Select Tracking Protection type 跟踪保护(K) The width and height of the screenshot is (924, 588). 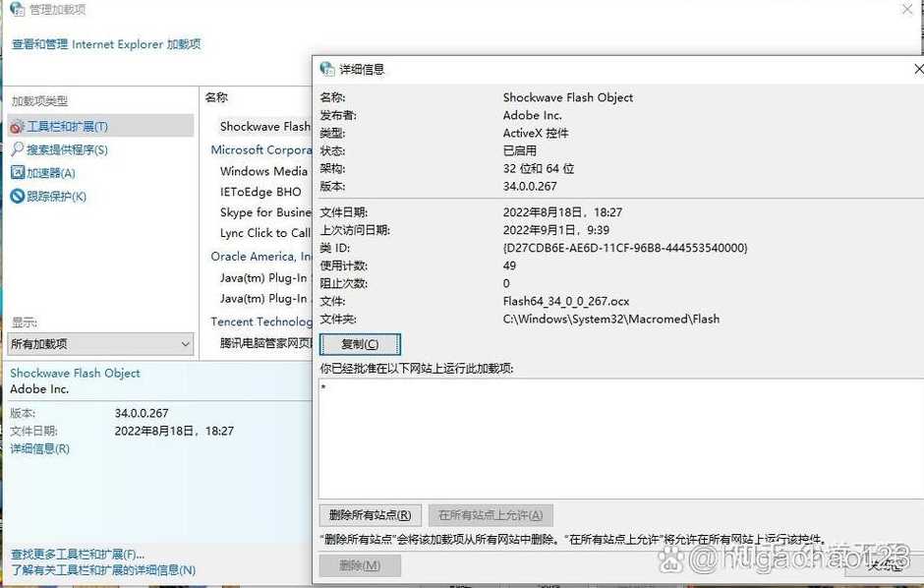click(x=48, y=197)
